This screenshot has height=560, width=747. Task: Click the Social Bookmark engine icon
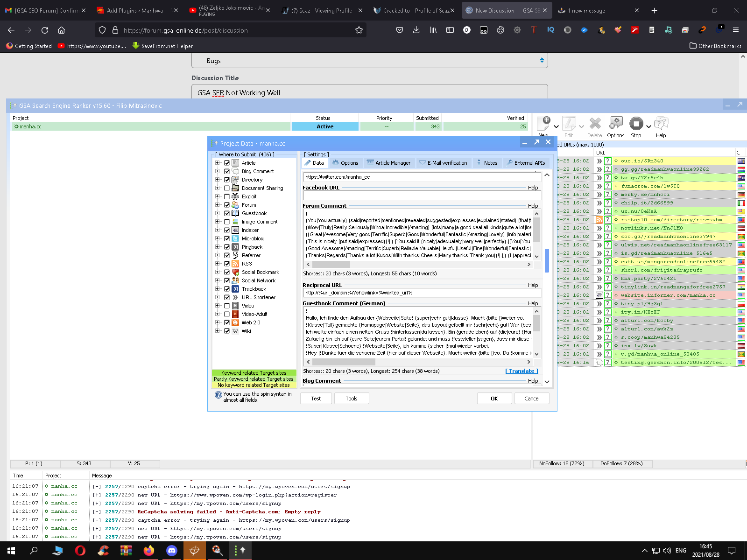pos(235,272)
